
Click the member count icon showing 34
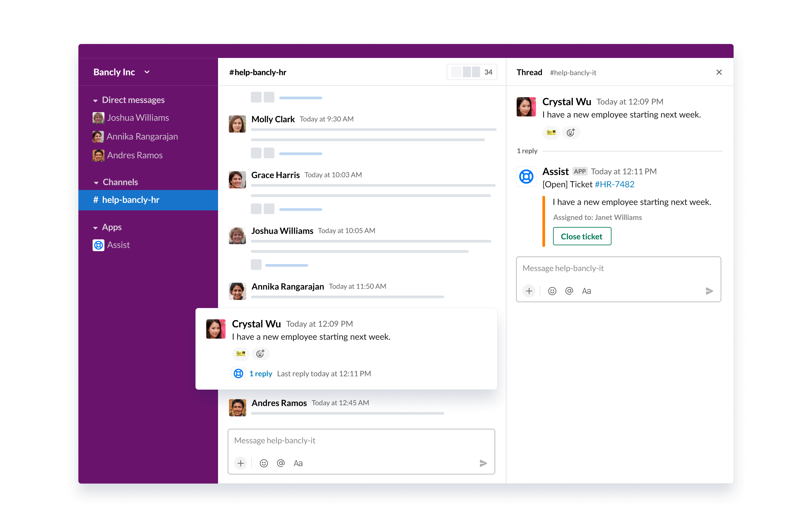point(472,72)
